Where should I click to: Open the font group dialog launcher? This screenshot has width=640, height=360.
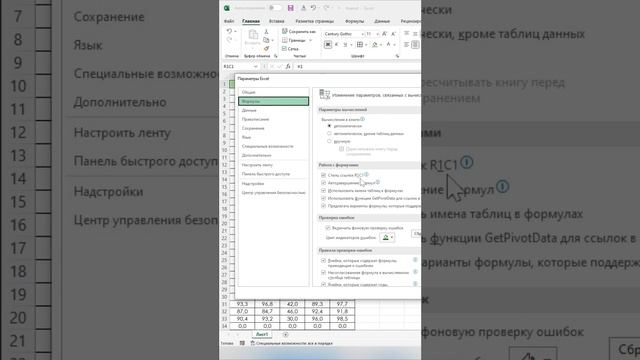coord(397,56)
